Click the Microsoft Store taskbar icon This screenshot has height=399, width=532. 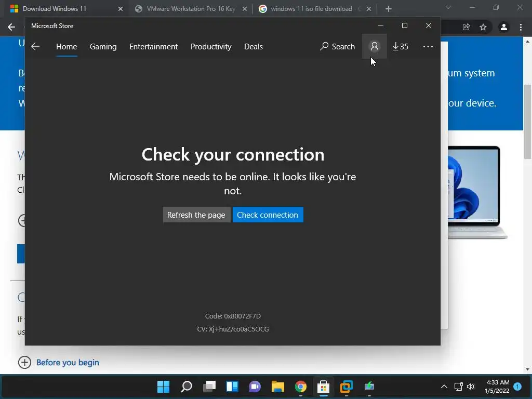click(x=323, y=387)
